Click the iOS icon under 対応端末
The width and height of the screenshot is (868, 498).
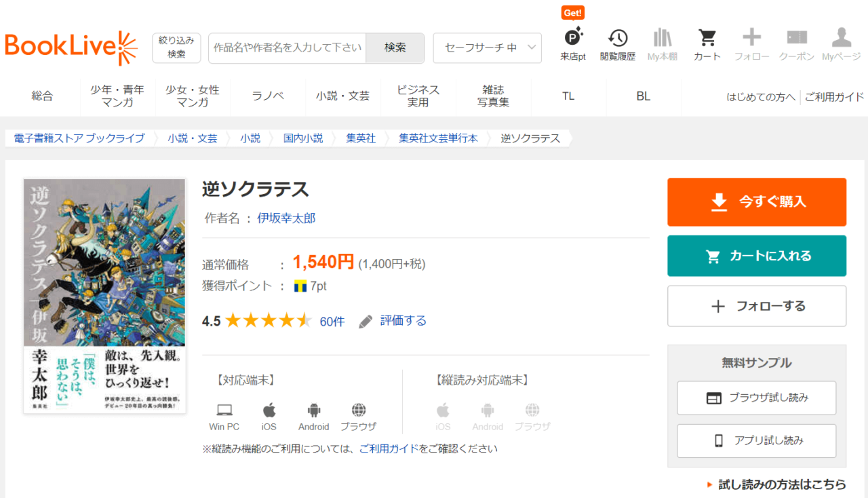tap(269, 410)
